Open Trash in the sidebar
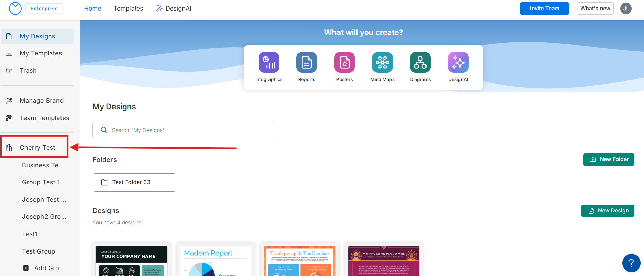Viewport: 644px width, 276px height. [28, 71]
